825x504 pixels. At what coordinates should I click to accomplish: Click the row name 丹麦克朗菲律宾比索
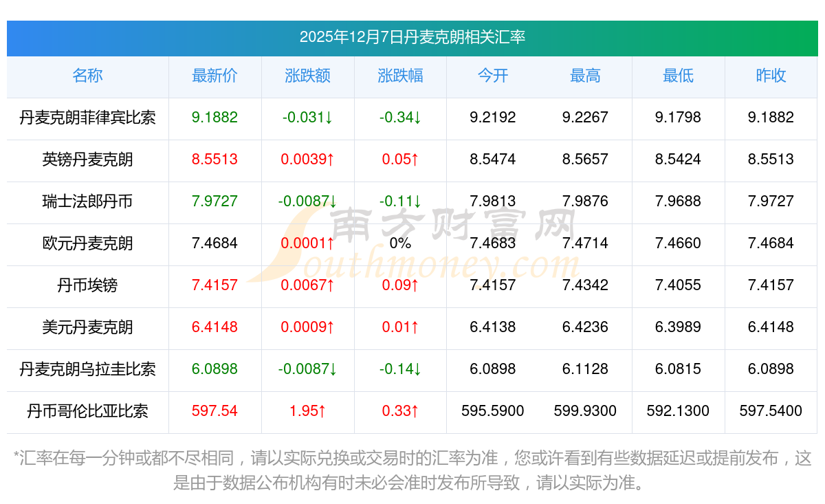tap(87, 118)
